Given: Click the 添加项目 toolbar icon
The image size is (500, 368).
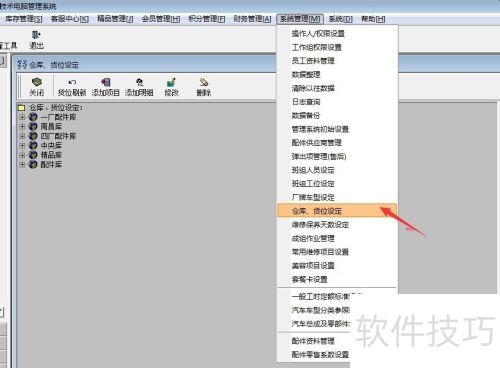Looking at the screenshot, I should pyautogui.click(x=106, y=82).
